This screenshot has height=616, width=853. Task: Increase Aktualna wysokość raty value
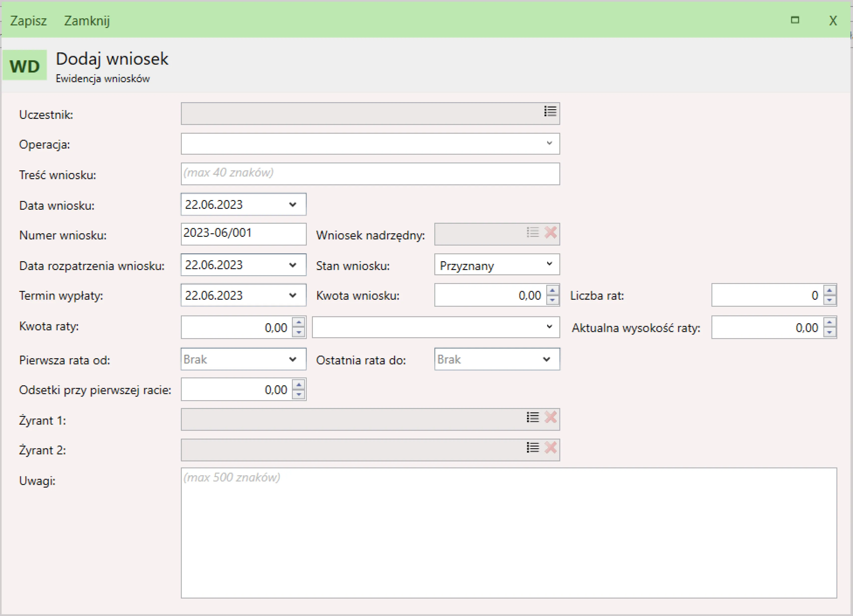(830, 322)
